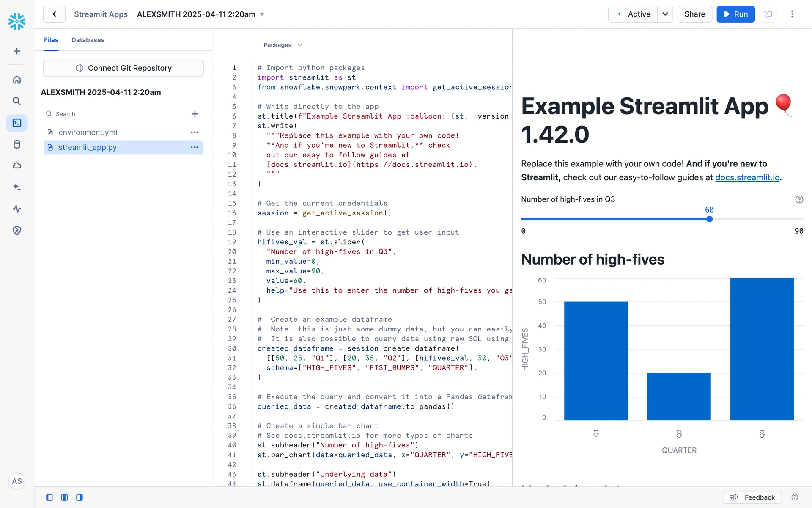Screen dimensions: 812x508
Task: Open the AI & ML sparkle icon
Action: pos(17,187)
